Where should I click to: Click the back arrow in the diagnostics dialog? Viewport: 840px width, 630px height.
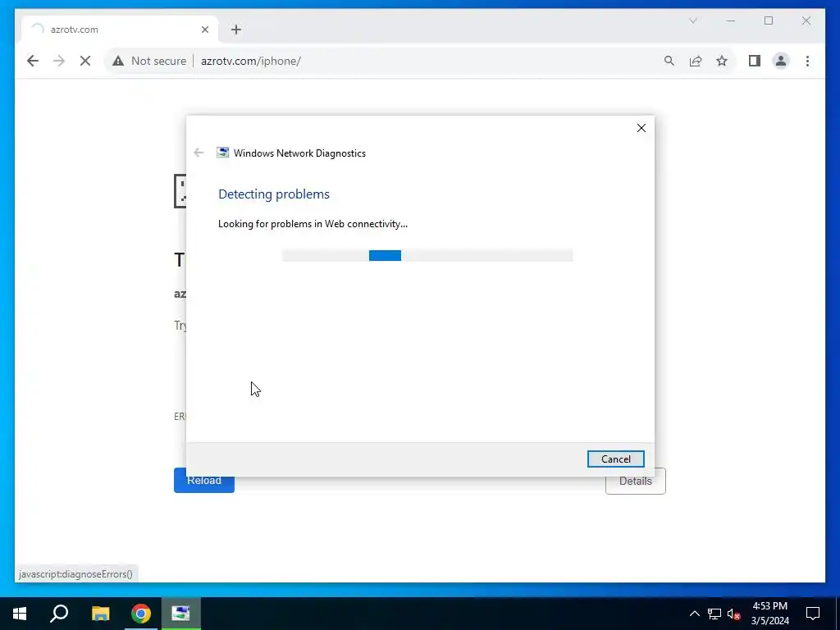point(199,153)
